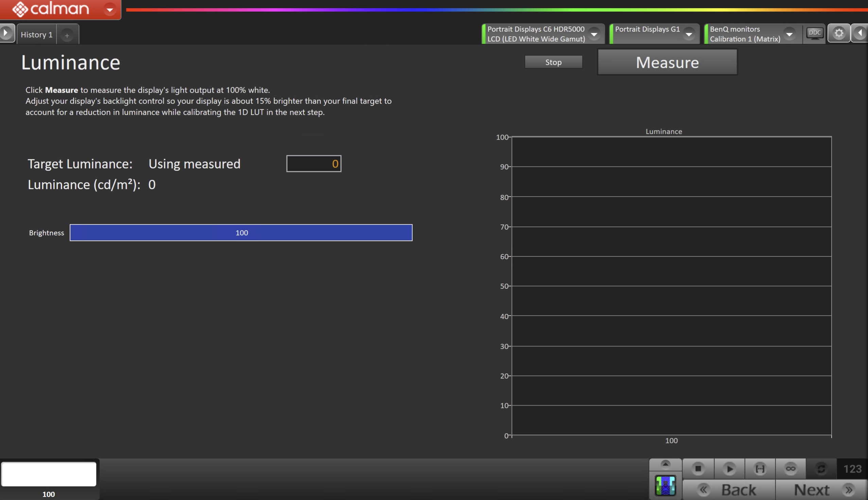Click the Brightness slider bar
The height and width of the screenshot is (500, 868).
[x=241, y=233]
